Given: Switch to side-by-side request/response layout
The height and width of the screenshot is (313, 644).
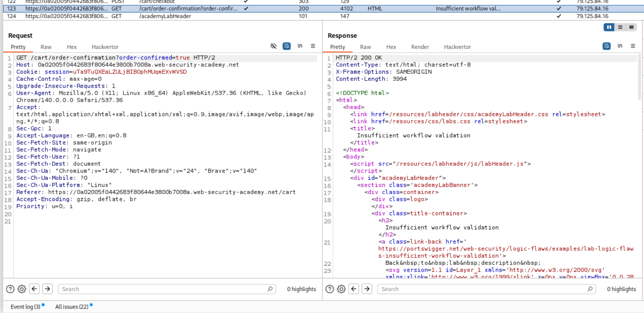Looking at the screenshot, I should coord(609,27).
